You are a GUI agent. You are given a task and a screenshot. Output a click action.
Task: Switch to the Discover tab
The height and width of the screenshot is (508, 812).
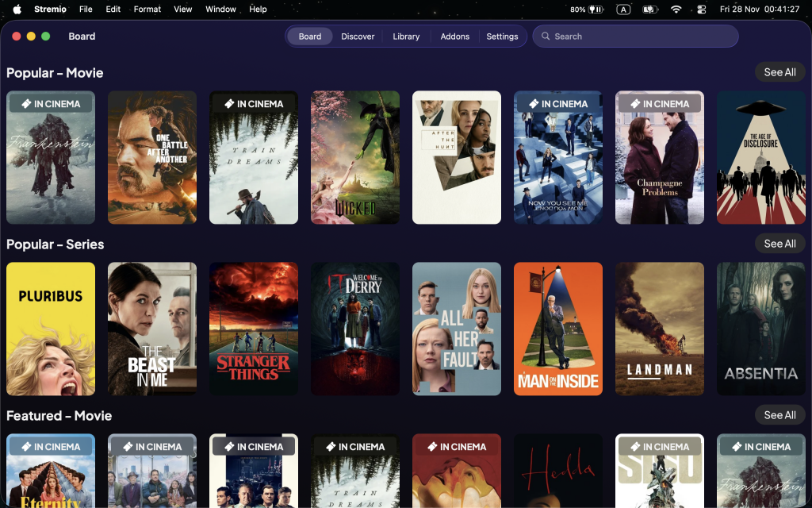tap(358, 37)
